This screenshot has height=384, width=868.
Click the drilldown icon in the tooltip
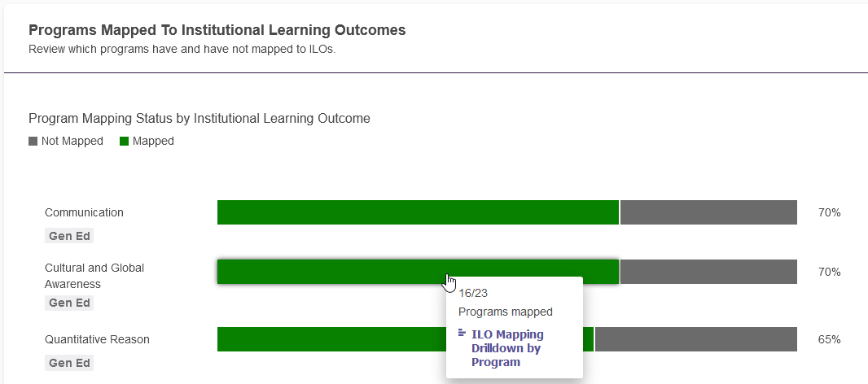462,333
